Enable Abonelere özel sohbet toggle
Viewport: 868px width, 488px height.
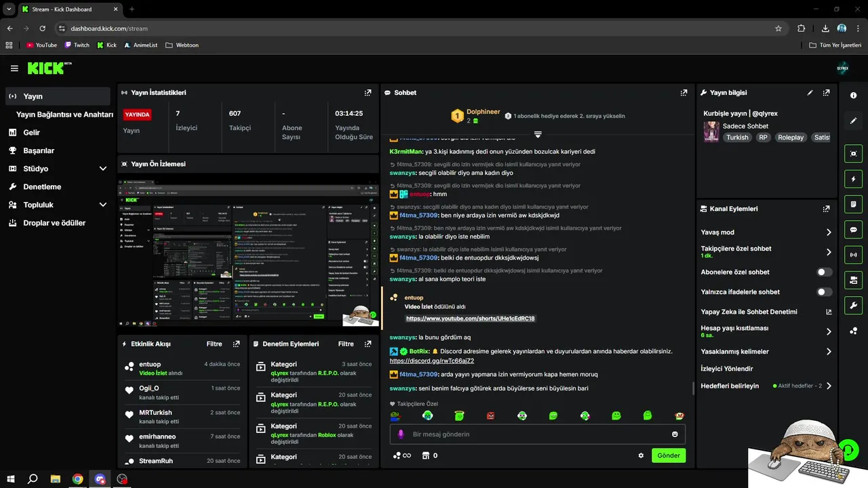824,272
